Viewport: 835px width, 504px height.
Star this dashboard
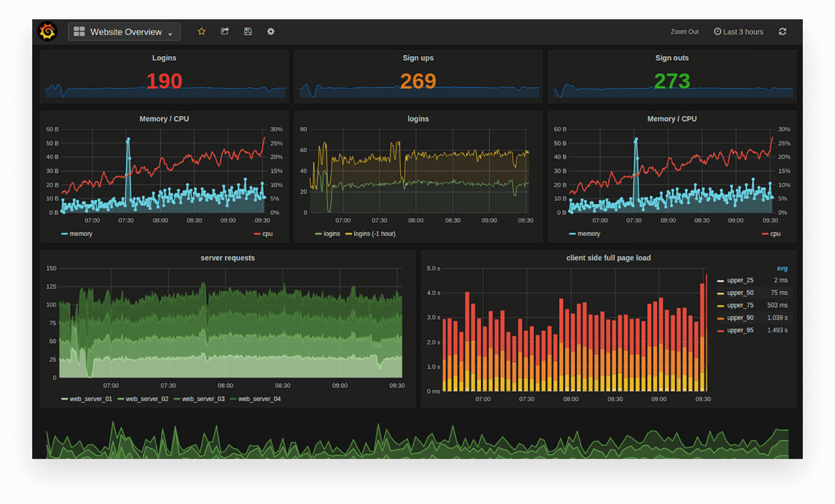pos(201,32)
